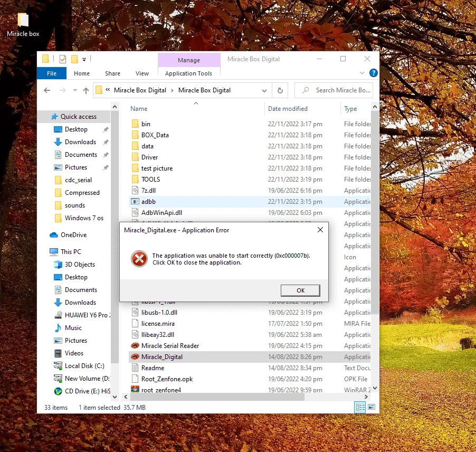Click the Search Miracle Box field
This screenshot has width=476, height=452.
[334, 90]
